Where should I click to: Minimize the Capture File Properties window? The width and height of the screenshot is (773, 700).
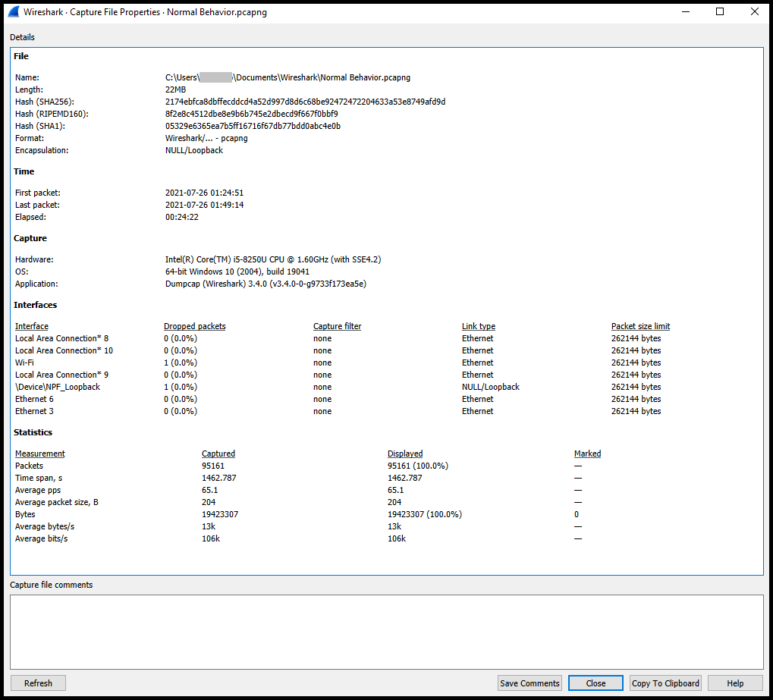(685, 12)
